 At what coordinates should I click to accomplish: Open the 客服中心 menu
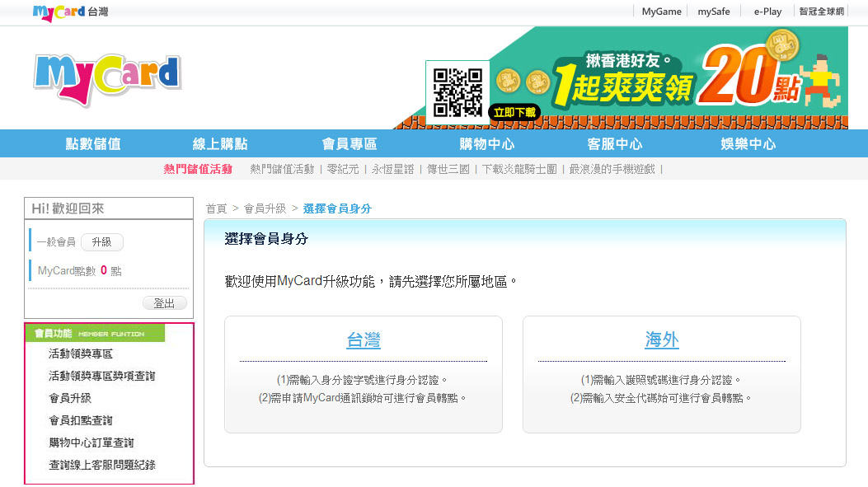point(615,144)
